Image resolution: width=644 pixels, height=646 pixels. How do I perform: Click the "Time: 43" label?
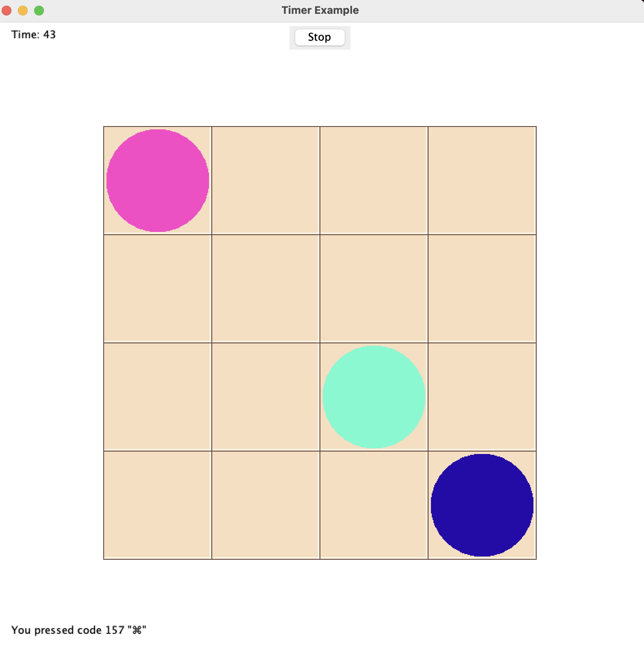(x=34, y=35)
